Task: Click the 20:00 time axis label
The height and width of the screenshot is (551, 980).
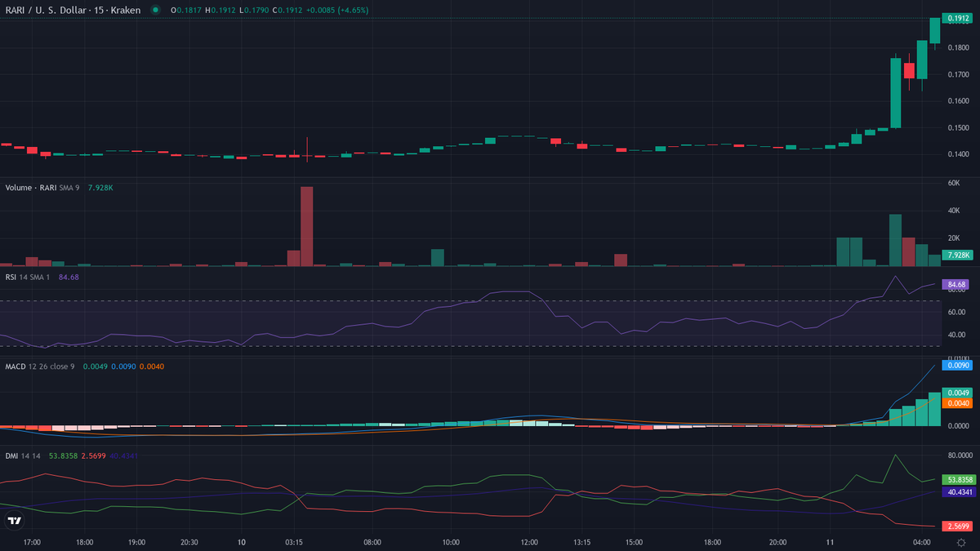Action: 777,542
